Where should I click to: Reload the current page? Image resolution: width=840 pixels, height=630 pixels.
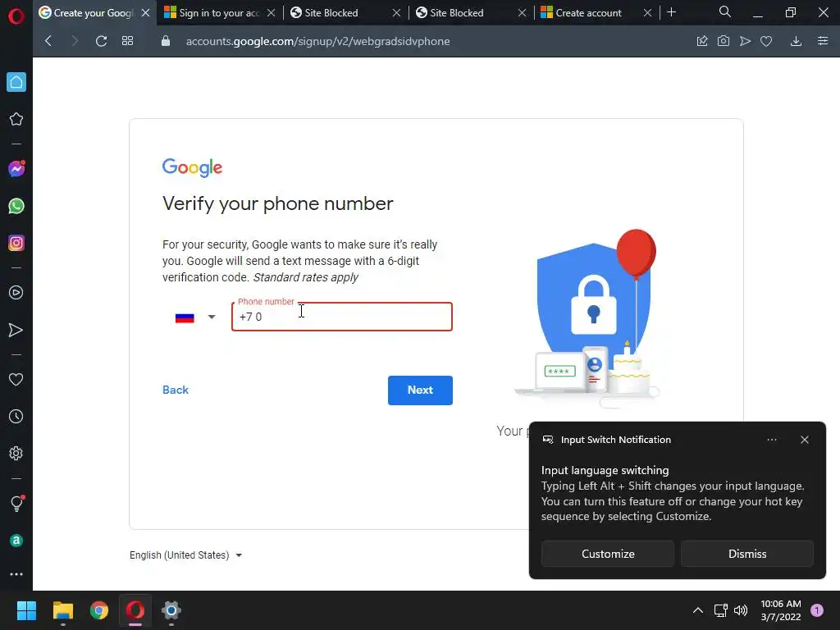pyautogui.click(x=101, y=41)
